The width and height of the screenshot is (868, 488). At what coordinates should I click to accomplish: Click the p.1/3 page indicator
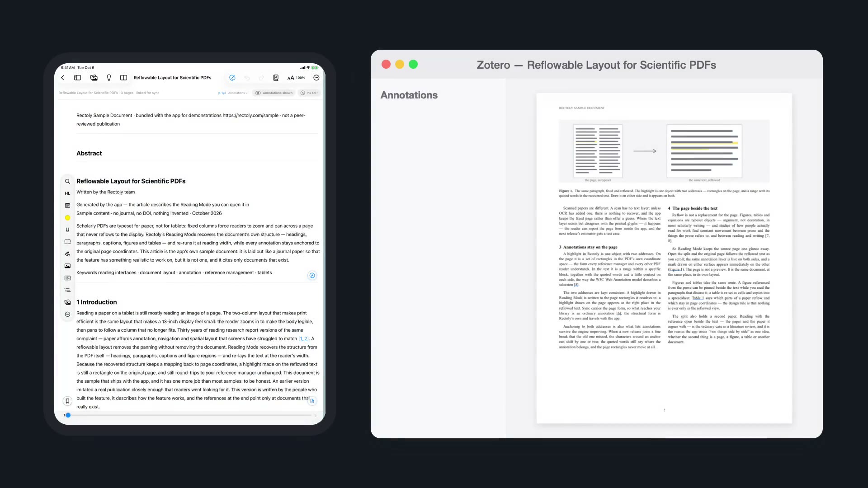222,93
